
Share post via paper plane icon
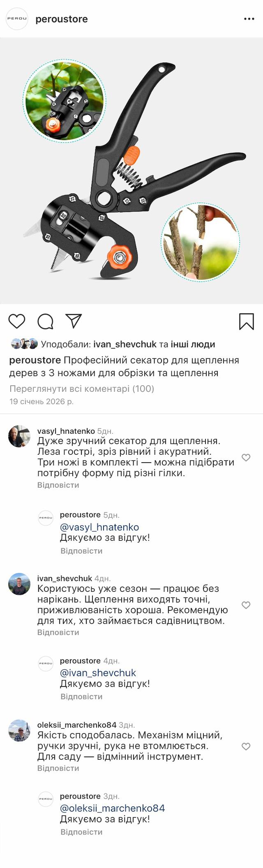[74, 321]
